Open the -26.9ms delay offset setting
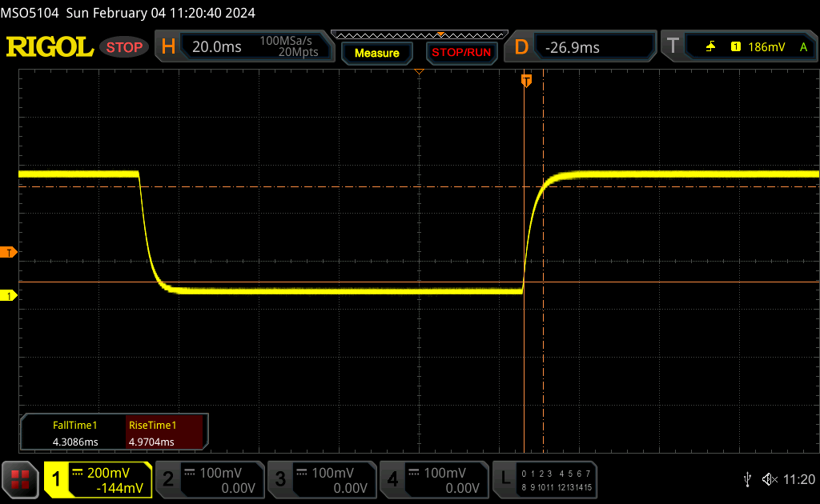Viewport: 820px width, 504px height. [x=572, y=47]
